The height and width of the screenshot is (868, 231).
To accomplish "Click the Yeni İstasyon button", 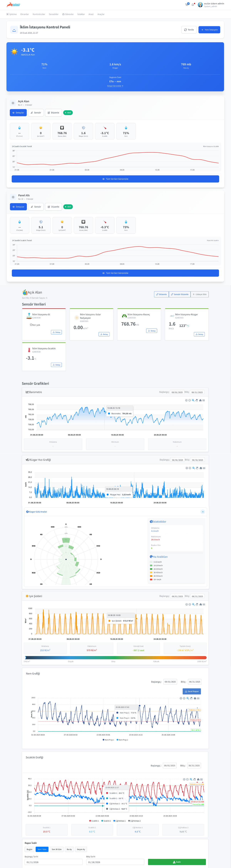I will tap(209, 30).
